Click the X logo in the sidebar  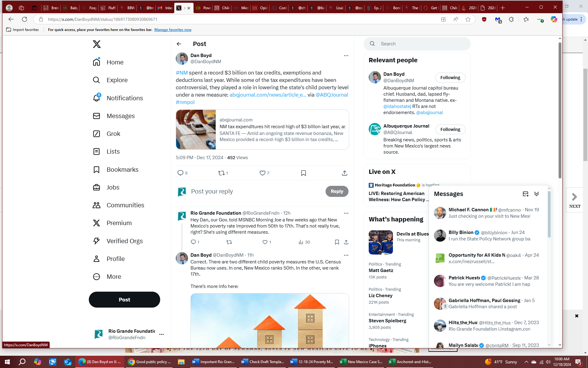pyautogui.click(x=97, y=44)
